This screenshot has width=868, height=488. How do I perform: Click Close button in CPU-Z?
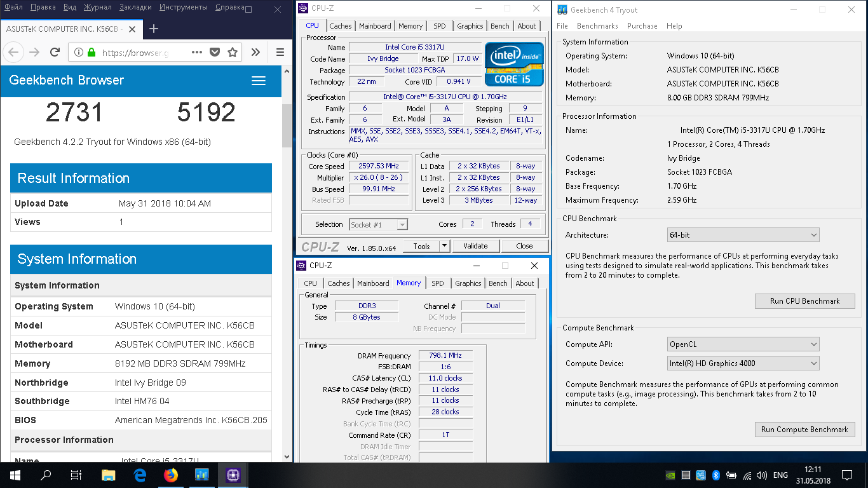tap(524, 246)
